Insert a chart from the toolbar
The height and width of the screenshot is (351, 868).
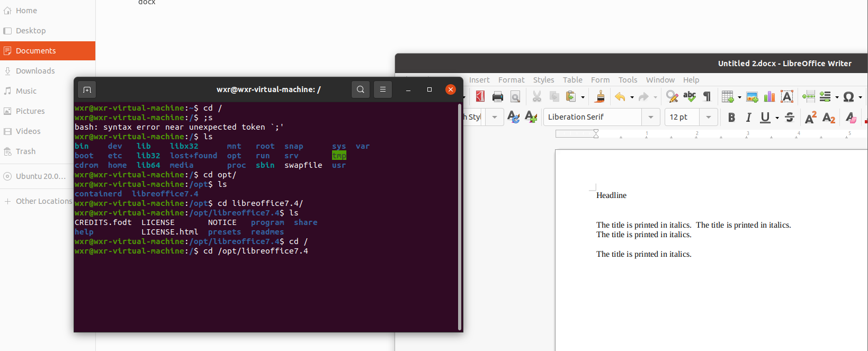(769, 96)
